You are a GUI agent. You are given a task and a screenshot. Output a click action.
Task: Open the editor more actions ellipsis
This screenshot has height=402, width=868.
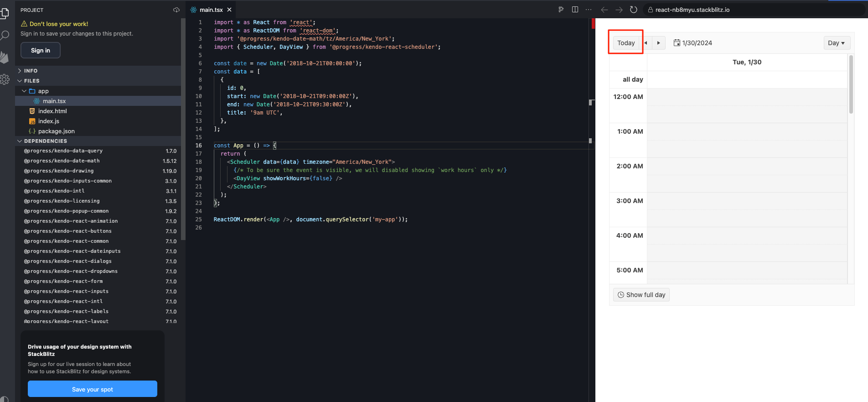(589, 10)
